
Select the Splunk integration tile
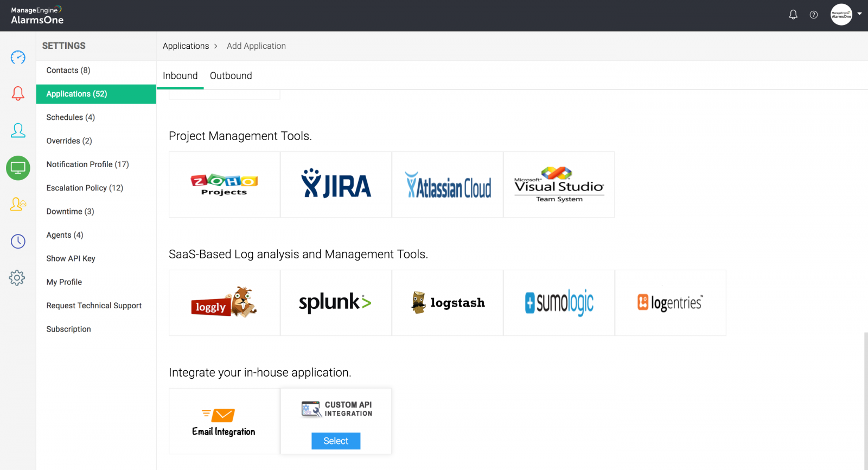coord(336,303)
